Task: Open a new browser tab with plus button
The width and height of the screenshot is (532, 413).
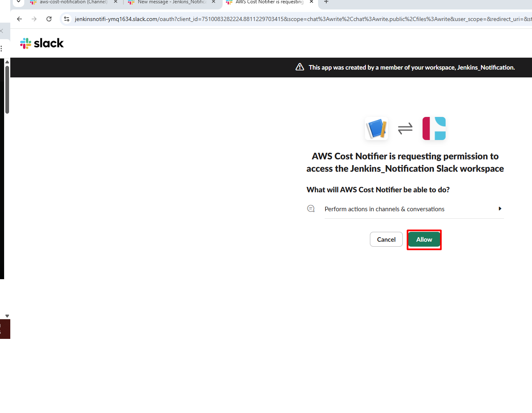Action: coord(326,2)
